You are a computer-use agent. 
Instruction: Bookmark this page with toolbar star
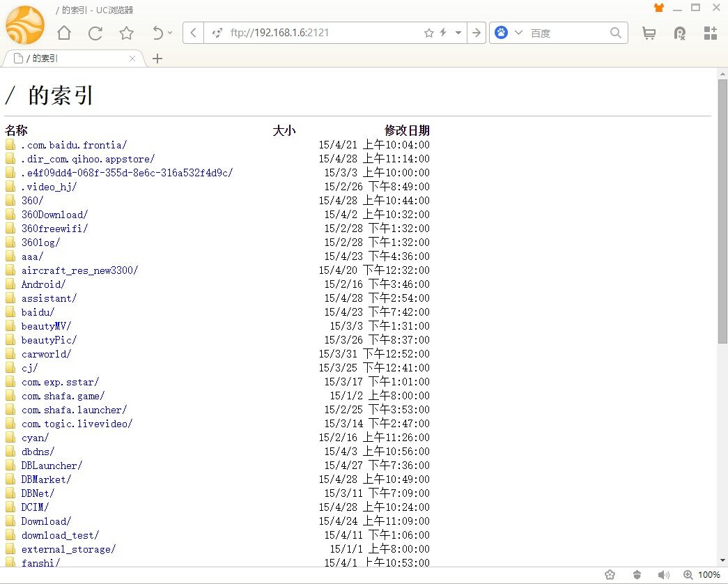pos(126,33)
